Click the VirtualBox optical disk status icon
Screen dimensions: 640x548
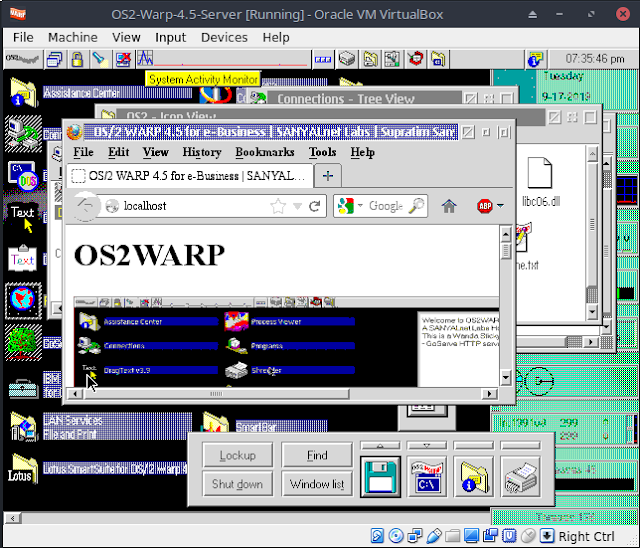396,535
